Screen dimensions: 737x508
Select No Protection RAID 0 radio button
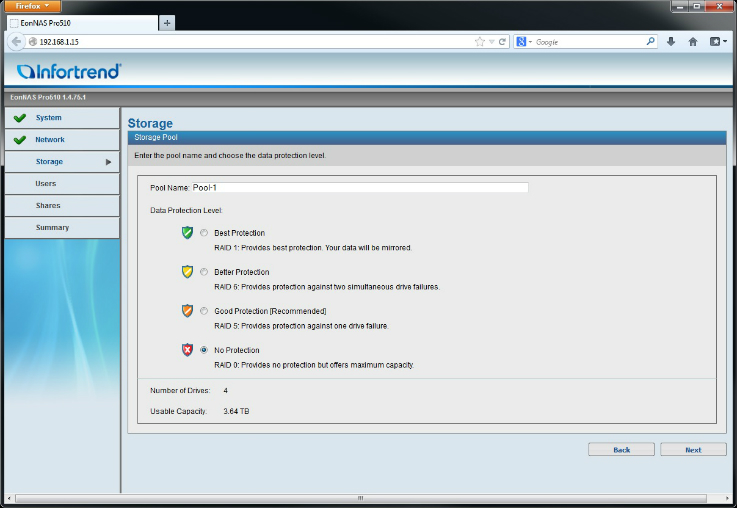[204, 350]
